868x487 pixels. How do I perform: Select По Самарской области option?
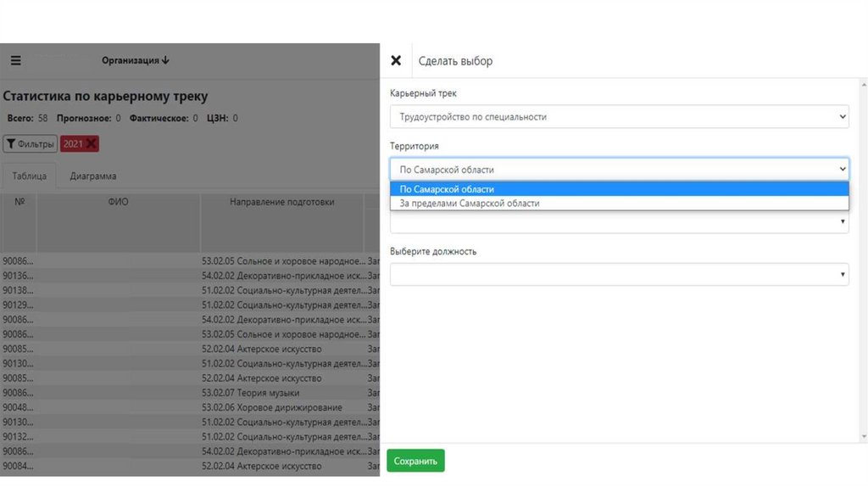[x=619, y=189]
